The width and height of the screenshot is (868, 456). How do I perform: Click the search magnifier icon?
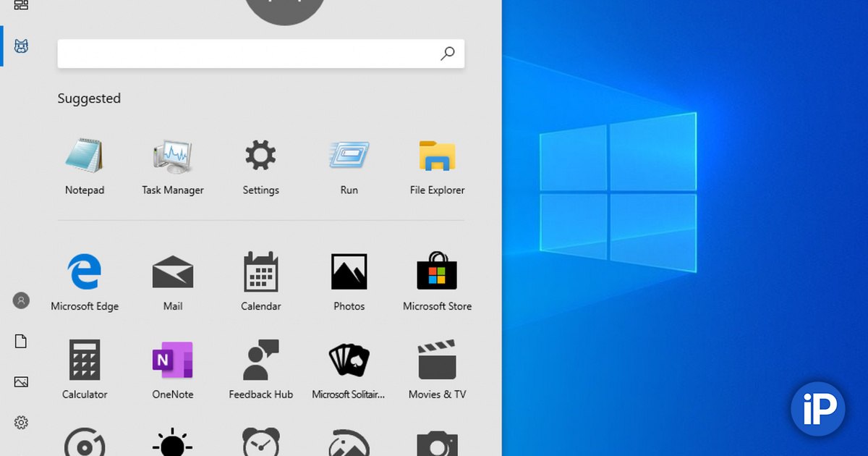pyautogui.click(x=448, y=54)
